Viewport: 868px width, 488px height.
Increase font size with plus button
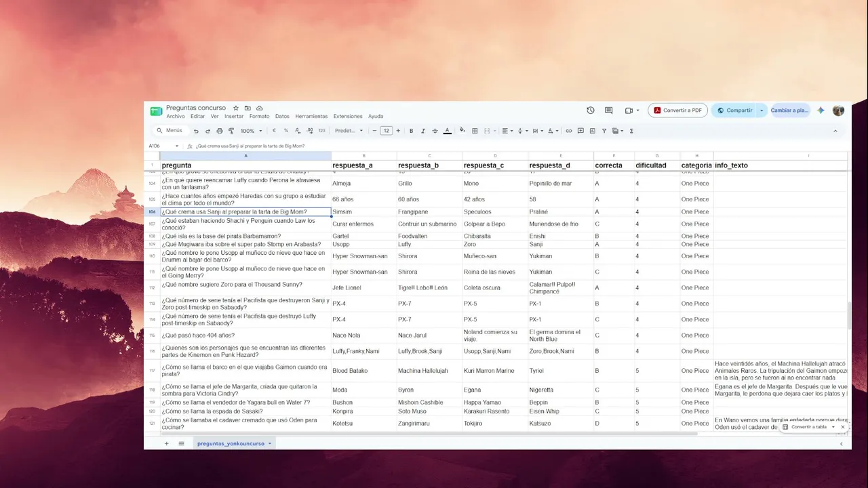coord(398,131)
